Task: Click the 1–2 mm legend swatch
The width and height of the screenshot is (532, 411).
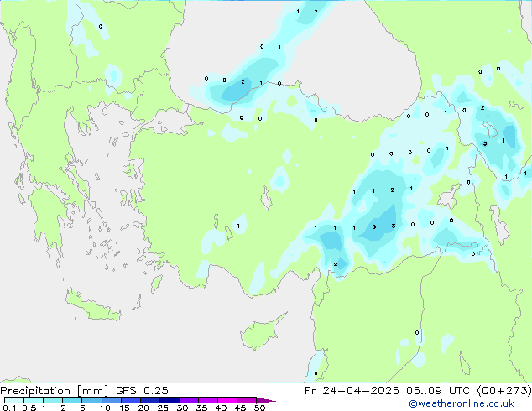Action: click(x=53, y=400)
